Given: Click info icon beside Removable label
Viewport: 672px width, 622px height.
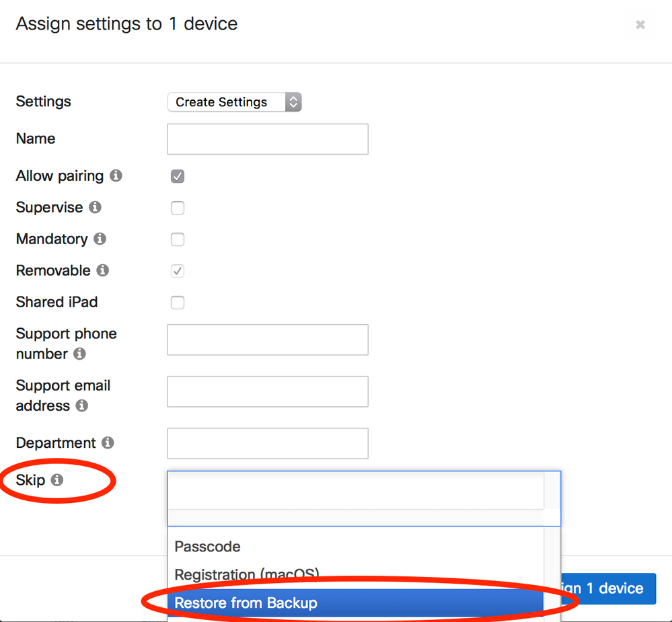Looking at the screenshot, I should (x=102, y=270).
